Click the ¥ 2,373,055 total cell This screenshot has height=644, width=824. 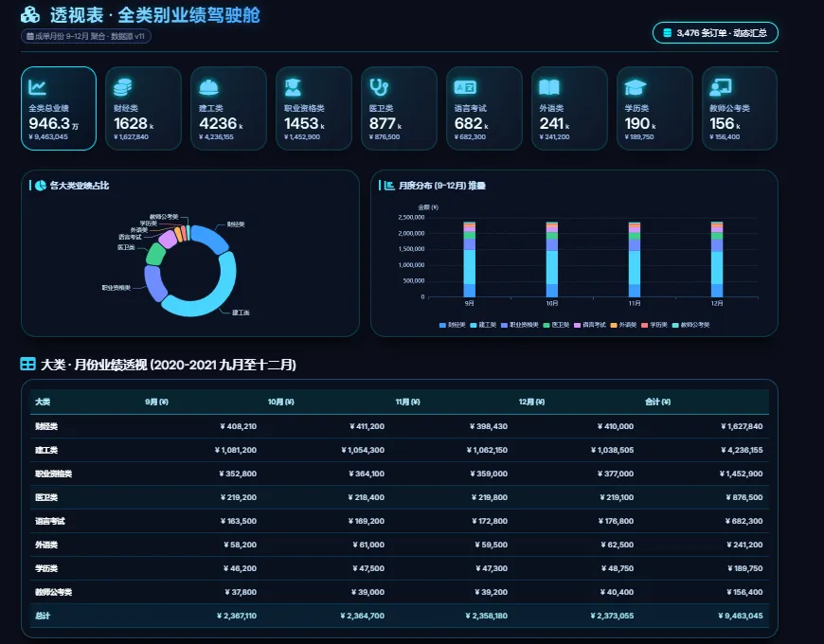(x=612, y=616)
